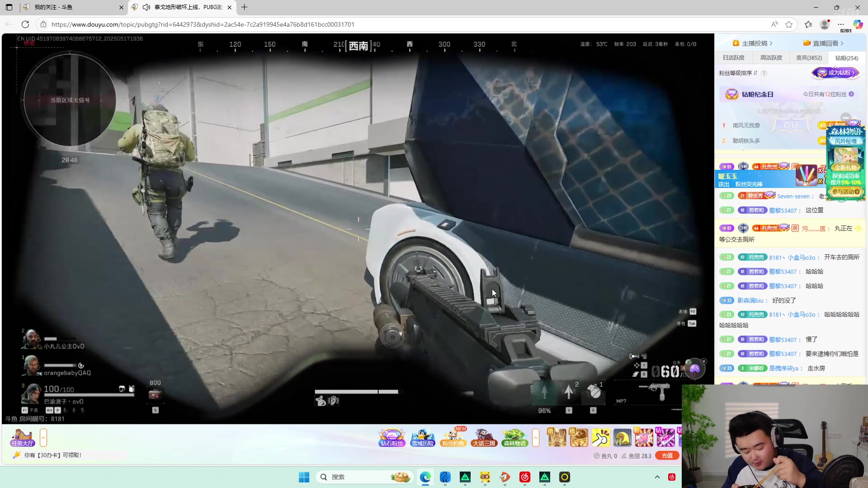This screenshot has width=868, height=488.
Task: Open the browser settings and more menu
Action: click(x=841, y=24)
